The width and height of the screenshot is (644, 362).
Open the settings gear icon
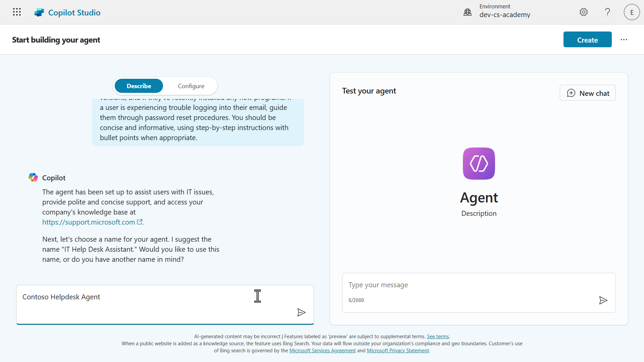[x=583, y=12]
